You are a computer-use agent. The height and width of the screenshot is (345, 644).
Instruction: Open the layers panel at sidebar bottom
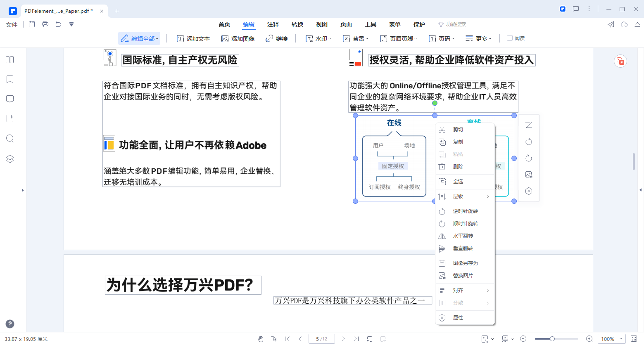[10, 158]
